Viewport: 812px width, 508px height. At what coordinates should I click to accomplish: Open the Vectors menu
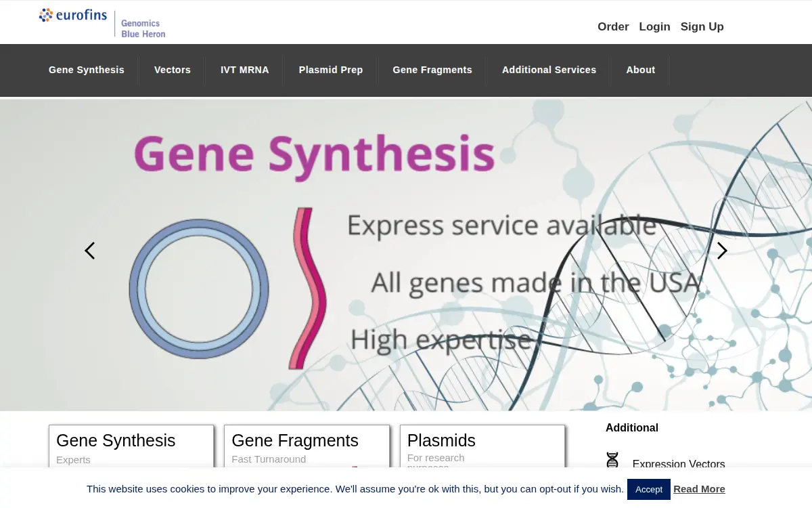pyautogui.click(x=173, y=70)
